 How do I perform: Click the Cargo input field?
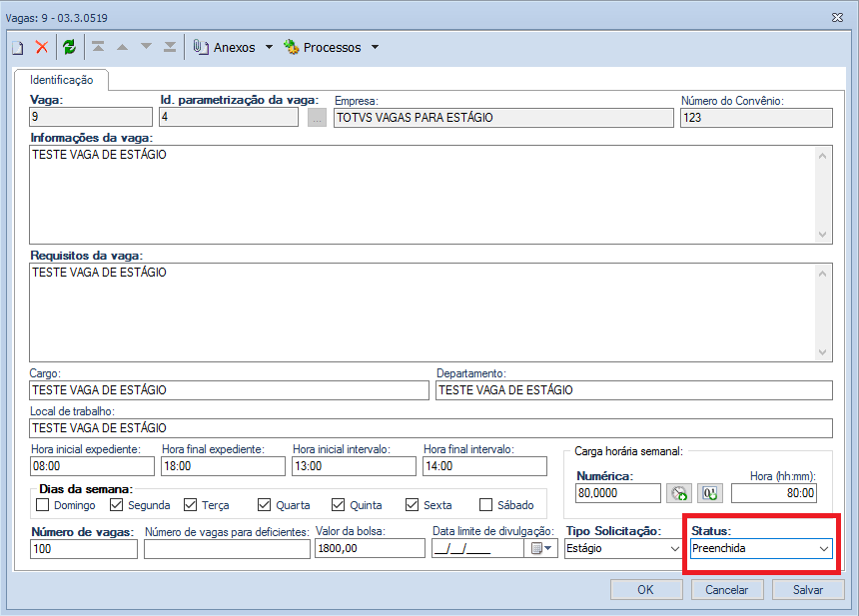pos(229,390)
